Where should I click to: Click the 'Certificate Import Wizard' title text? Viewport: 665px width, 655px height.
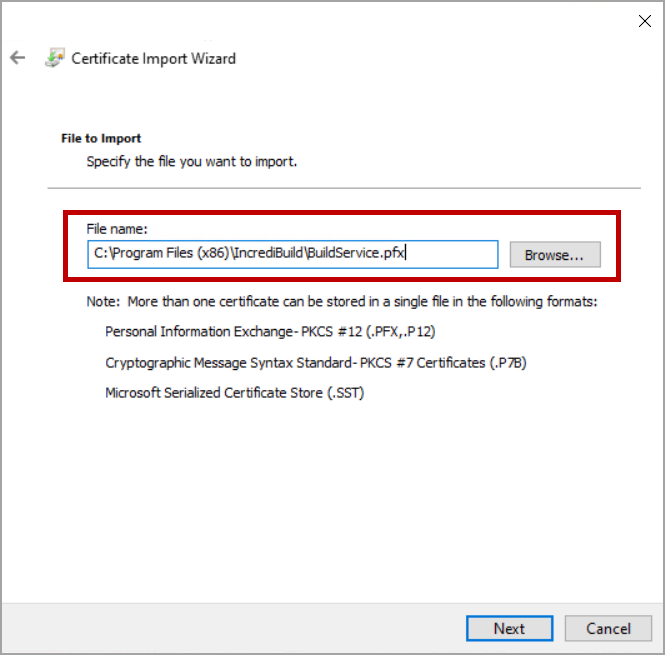(154, 58)
